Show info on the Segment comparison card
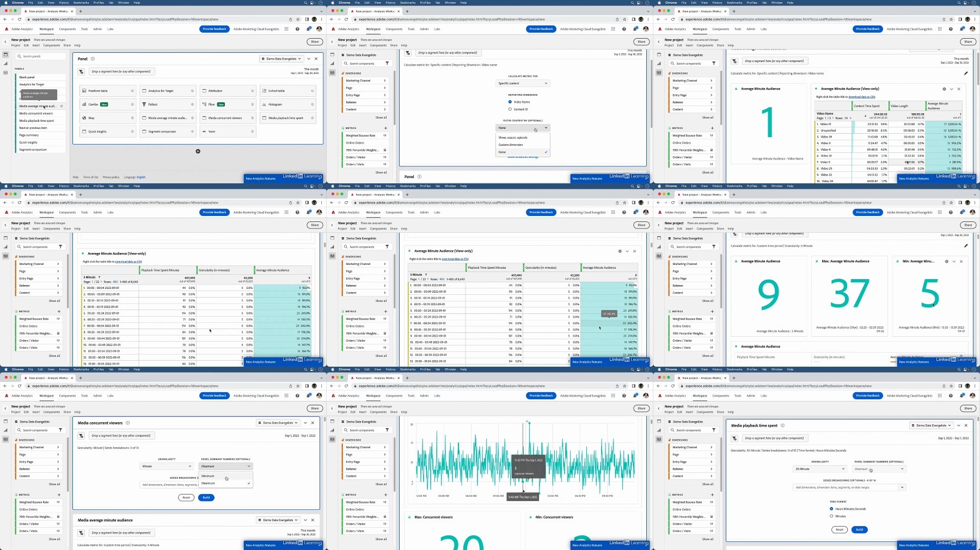This screenshot has height=550, width=980. click(192, 131)
